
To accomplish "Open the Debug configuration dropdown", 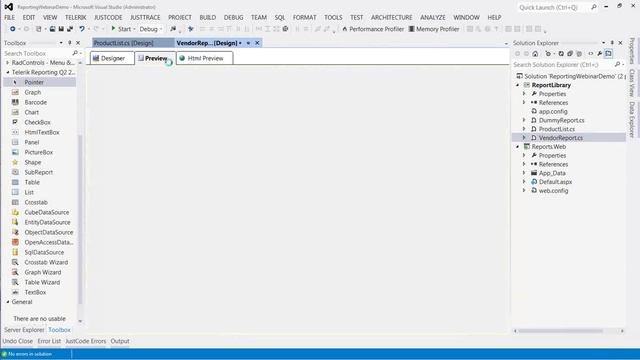I will 151,29.
